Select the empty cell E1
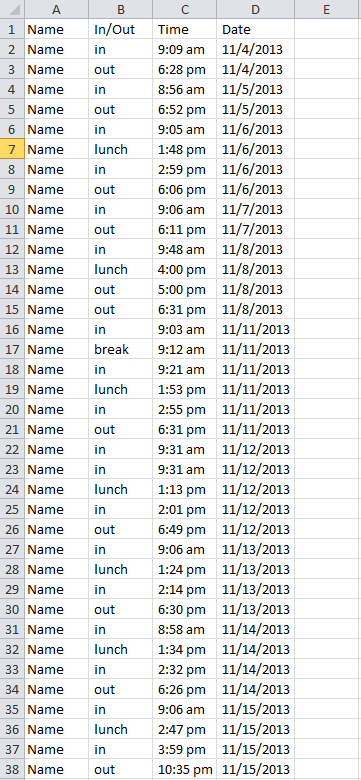The width and height of the screenshot is (361, 780). click(x=328, y=29)
